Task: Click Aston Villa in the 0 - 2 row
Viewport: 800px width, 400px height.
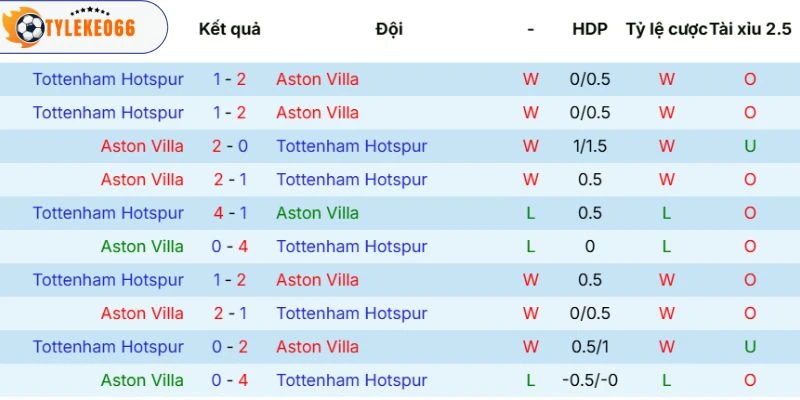Action: (317, 347)
